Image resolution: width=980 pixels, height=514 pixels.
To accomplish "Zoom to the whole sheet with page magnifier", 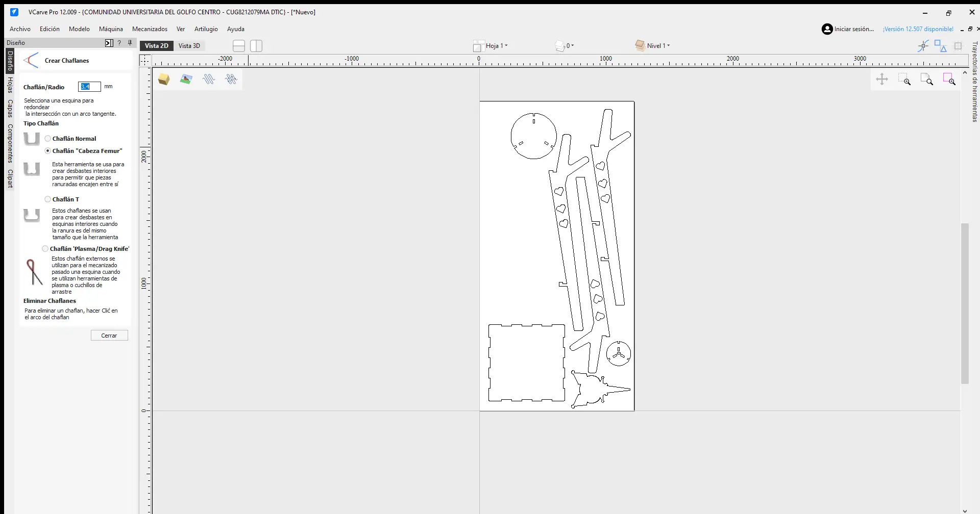I will tap(927, 79).
